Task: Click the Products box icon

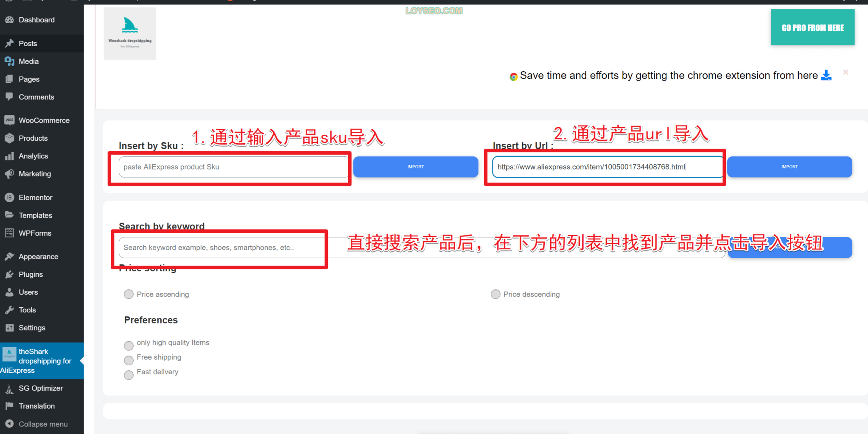Action: coord(9,138)
